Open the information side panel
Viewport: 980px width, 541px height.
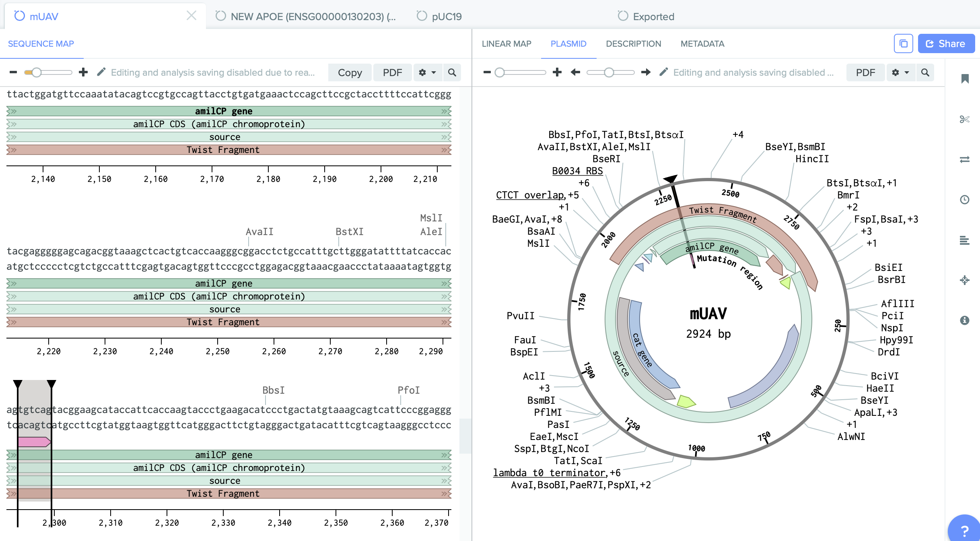(965, 320)
